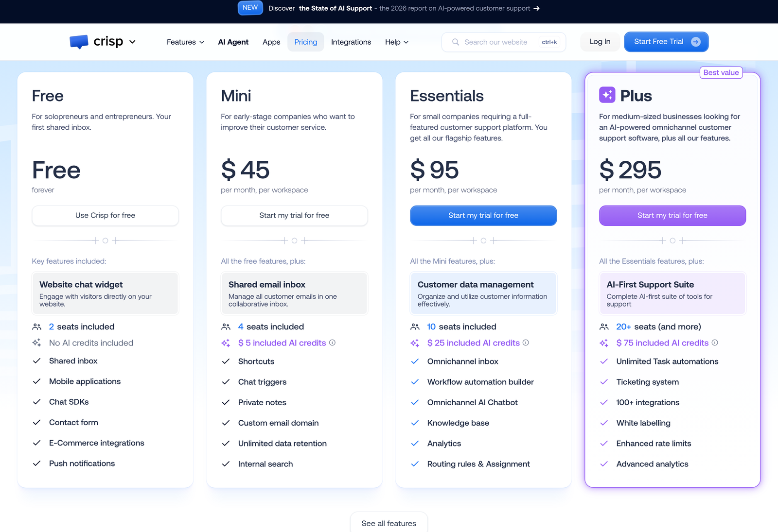Click checkmark next to Omnichannel inbox

tap(415, 361)
